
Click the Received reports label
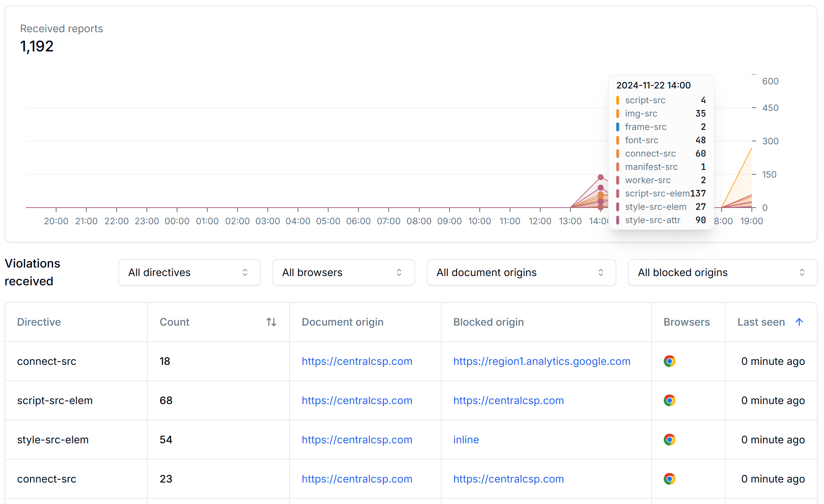click(x=61, y=28)
